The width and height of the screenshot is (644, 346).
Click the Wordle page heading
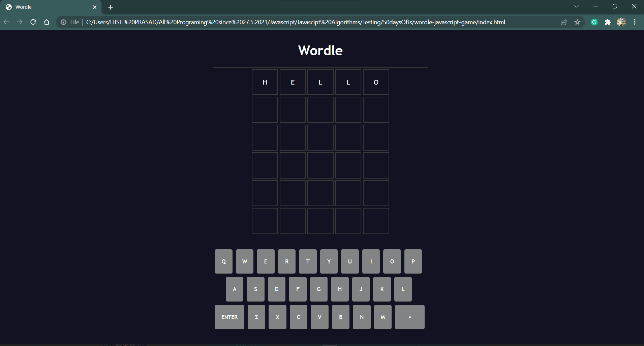tap(320, 51)
